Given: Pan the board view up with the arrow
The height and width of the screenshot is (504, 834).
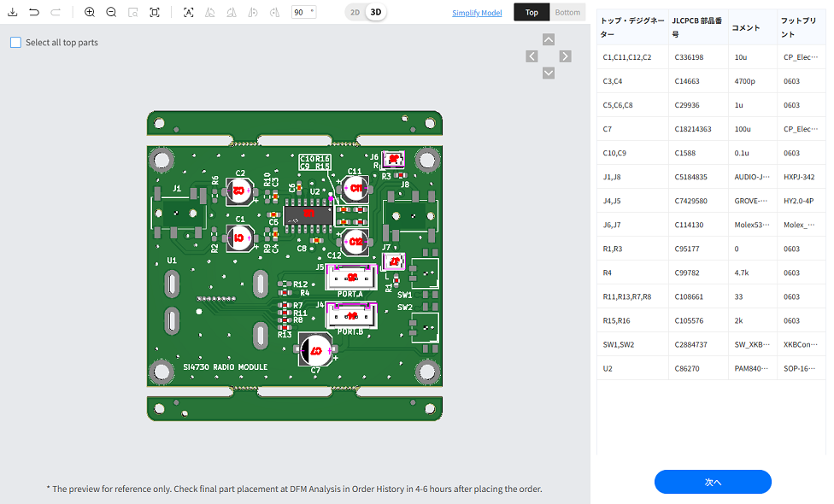Looking at the screenshot, I should tap(549, 39).
